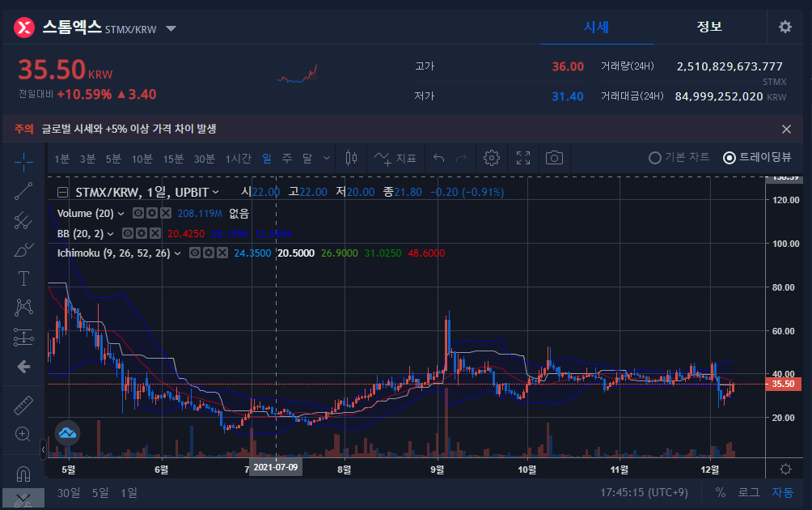The width and height of the screenshot is (812, 510).
Task: Switch to the 정보 tab
Action: [709, 27]
